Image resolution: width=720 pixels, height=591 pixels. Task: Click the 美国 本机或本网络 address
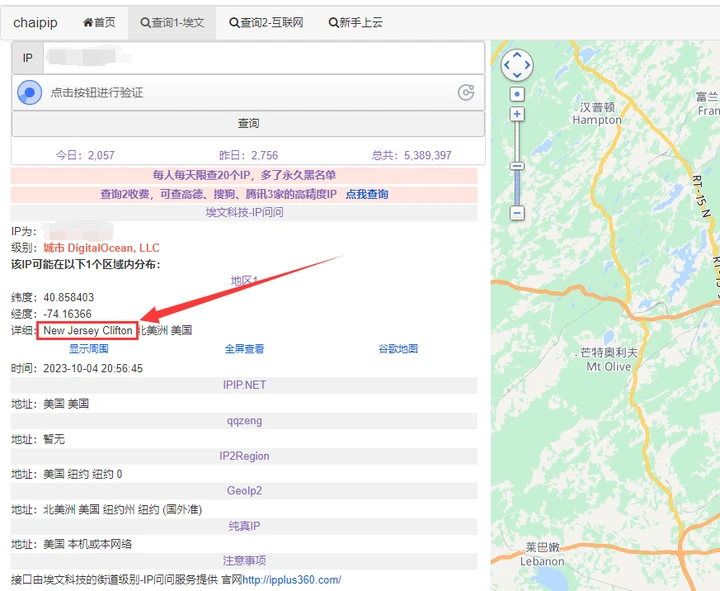88,545
